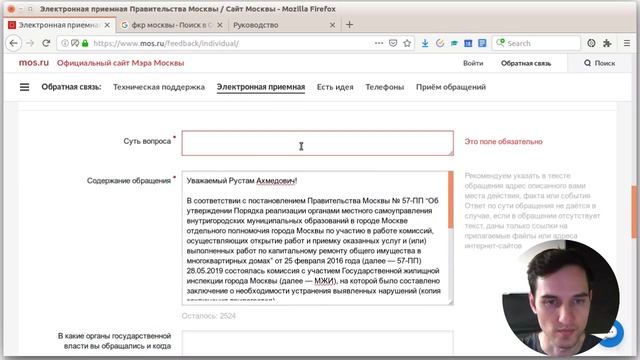This screenshot has width=640, height=360.
Task: Click the browser Search box
Action: click(536, 43)
